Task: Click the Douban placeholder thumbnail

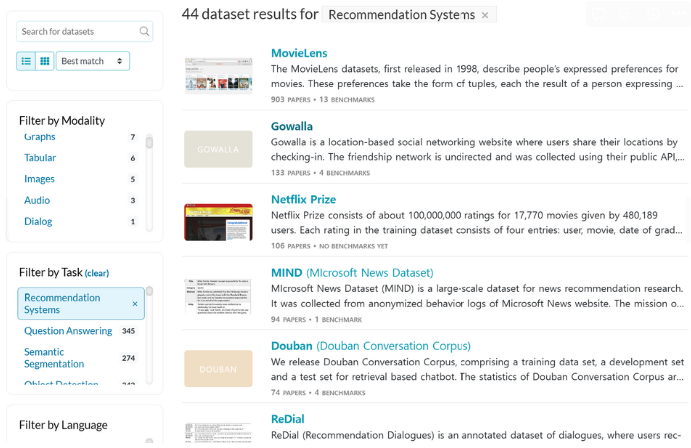Action: (218, 369)
